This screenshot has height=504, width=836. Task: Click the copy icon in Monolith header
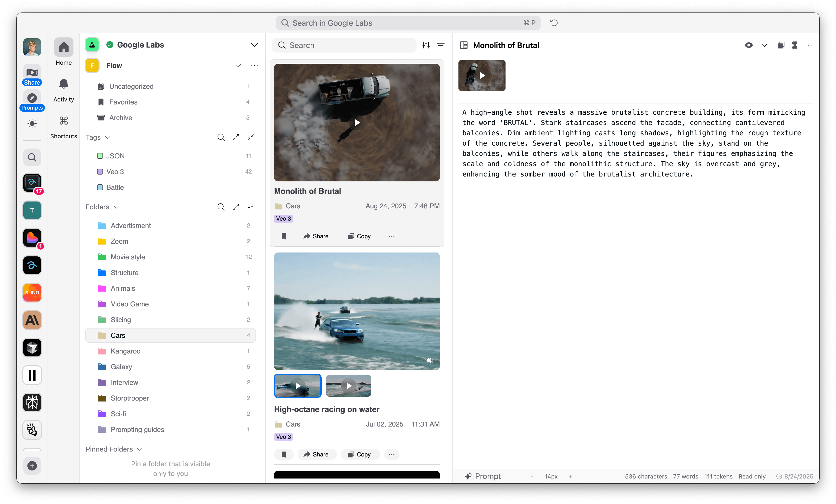781,45
